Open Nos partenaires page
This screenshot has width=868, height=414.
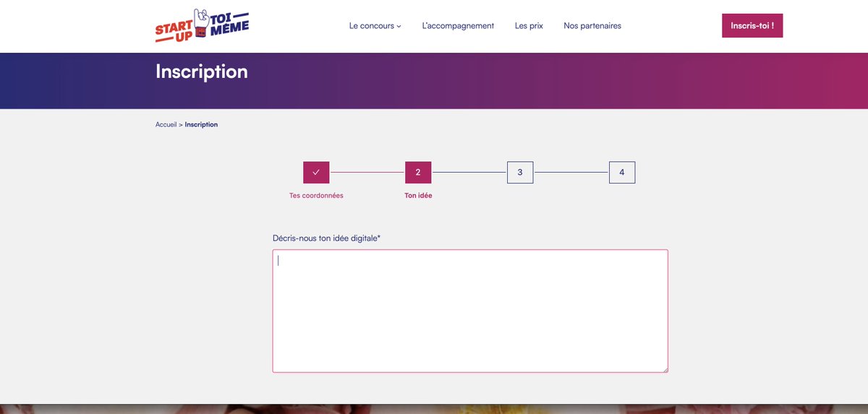592,26
